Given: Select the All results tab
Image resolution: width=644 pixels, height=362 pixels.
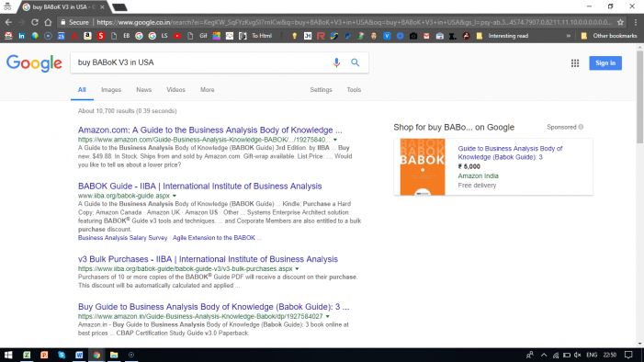Looking at the screenshot, I should 82,89.
